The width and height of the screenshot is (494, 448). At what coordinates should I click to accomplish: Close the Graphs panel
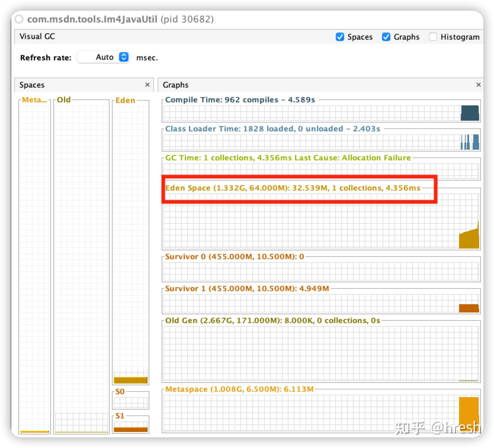pyautogui.click(x=478, y=85)
